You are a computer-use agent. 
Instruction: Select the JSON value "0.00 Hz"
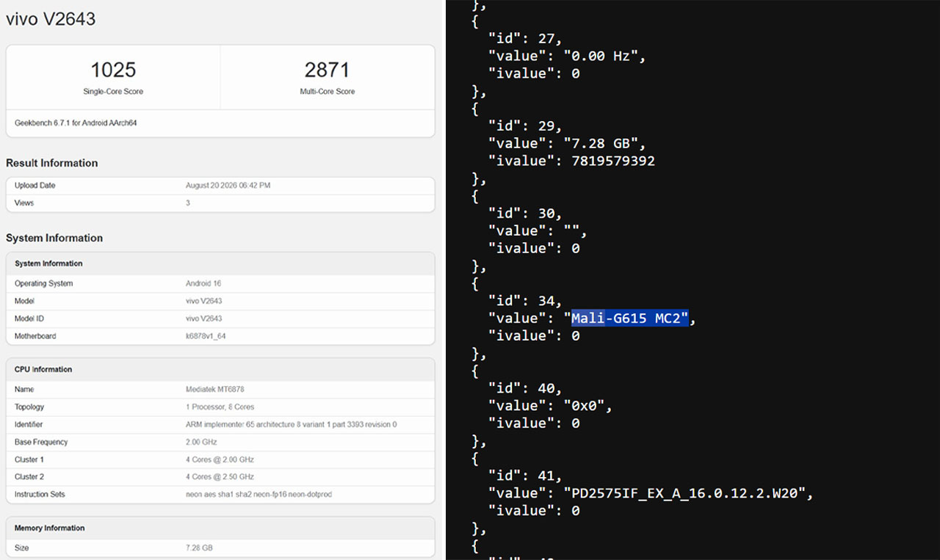(x=604, y=56)
